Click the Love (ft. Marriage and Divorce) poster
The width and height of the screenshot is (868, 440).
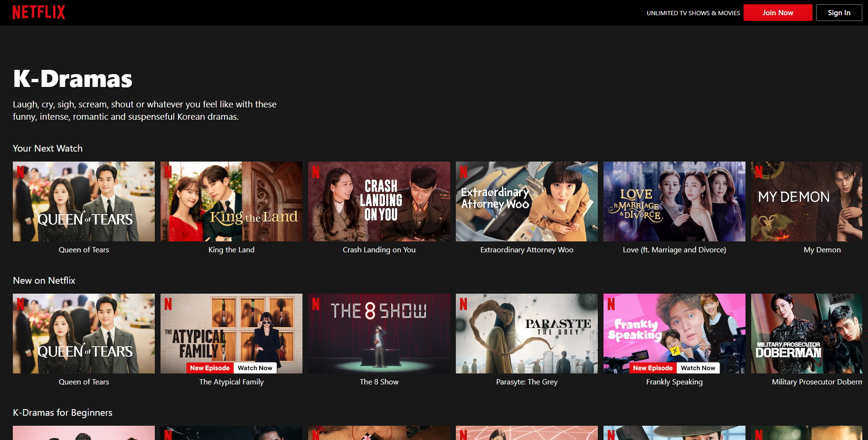tap(674, 201)
